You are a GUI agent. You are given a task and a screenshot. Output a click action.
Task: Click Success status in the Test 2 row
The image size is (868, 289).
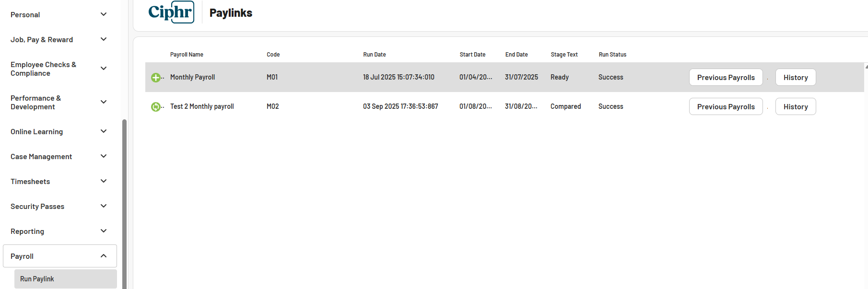[x=610, y=106]
